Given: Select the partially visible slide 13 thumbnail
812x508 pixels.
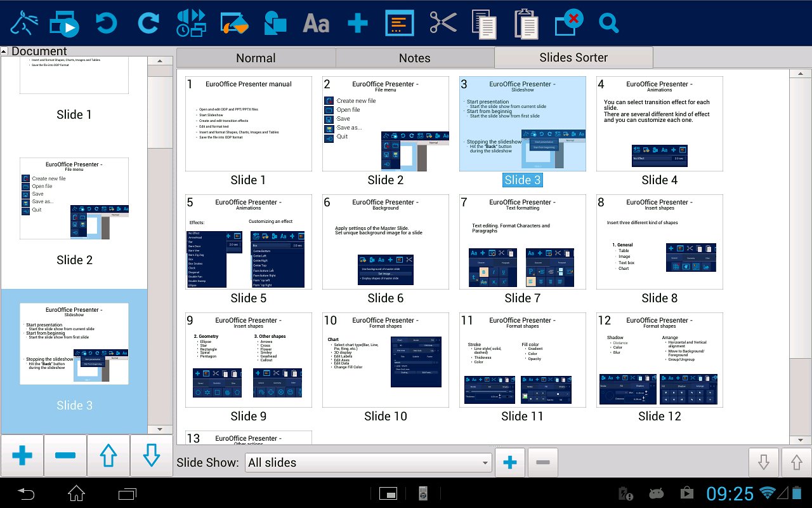Looking at the screenshot, I should 249,438.
